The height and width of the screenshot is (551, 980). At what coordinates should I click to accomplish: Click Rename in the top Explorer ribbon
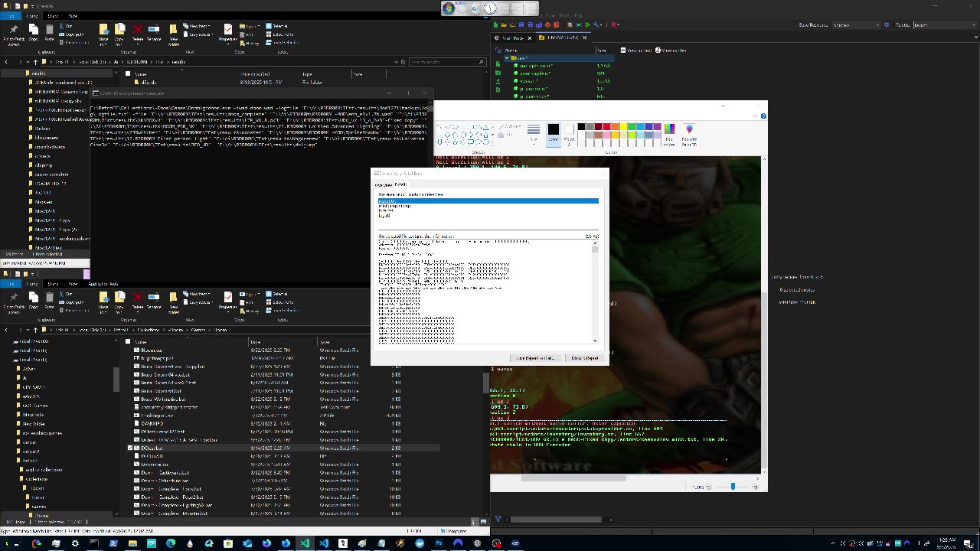pos(154,34)
